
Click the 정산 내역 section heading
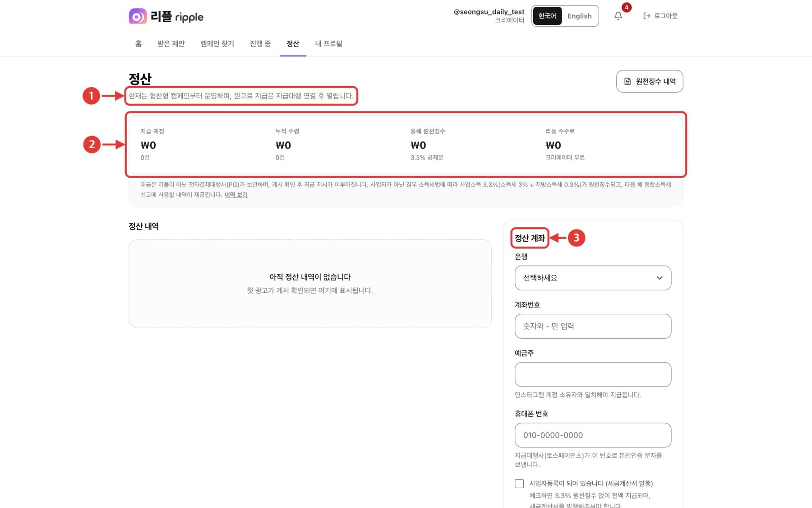click(x=143, y=226)
